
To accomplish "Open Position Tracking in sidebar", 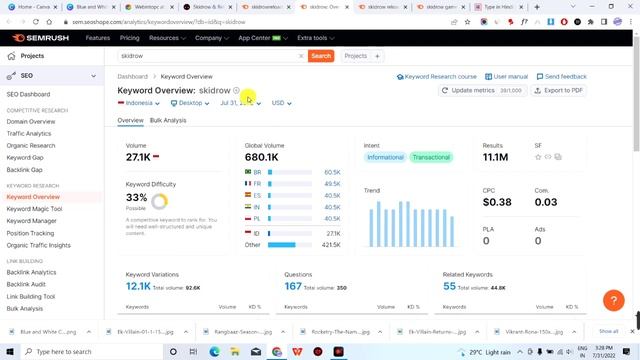I will coord(30,233).
